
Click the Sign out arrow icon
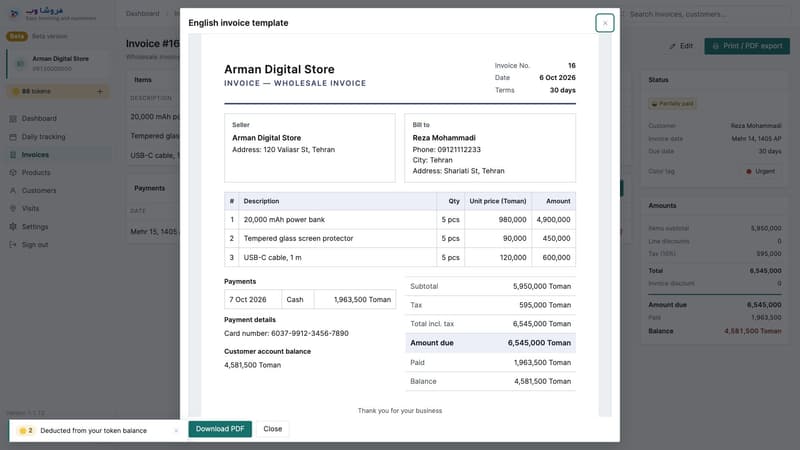click(13, 244)
